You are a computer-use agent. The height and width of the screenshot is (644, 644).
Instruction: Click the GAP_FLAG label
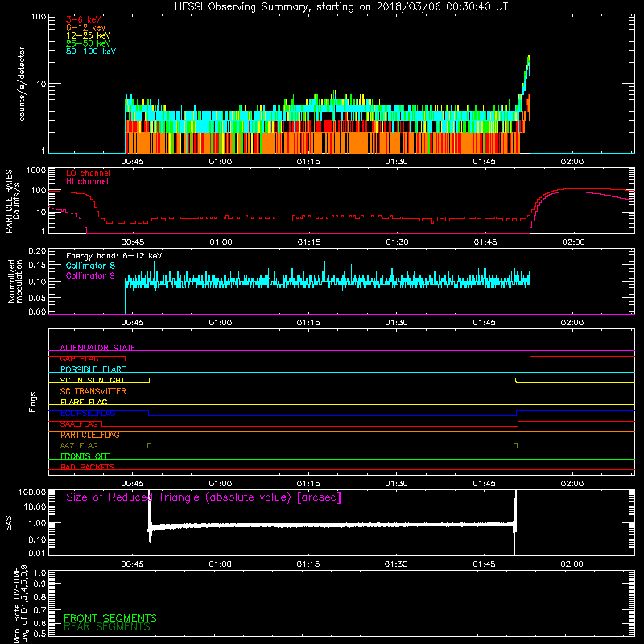[79, 358]
